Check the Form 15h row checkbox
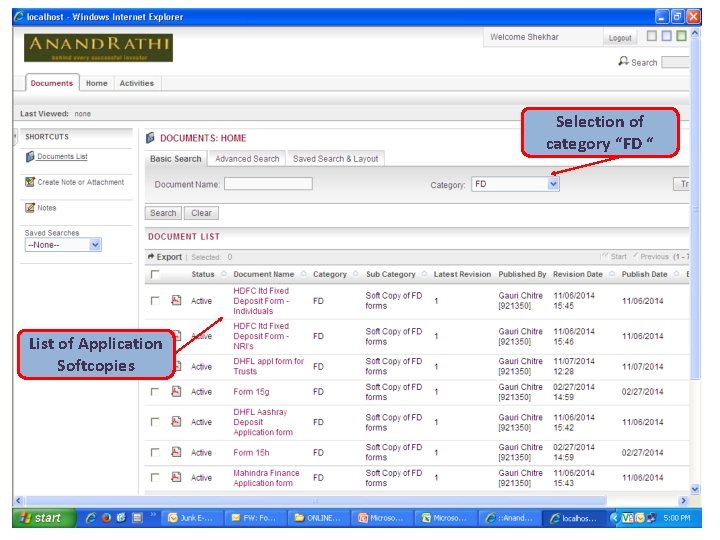The height and width of the screenshot is (540, 720). [155, 452]
